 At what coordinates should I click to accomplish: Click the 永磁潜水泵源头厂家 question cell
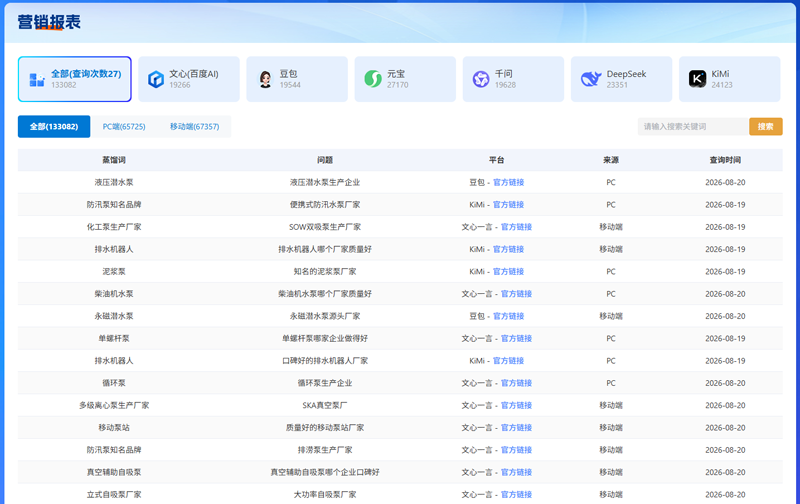click(324, 316)
